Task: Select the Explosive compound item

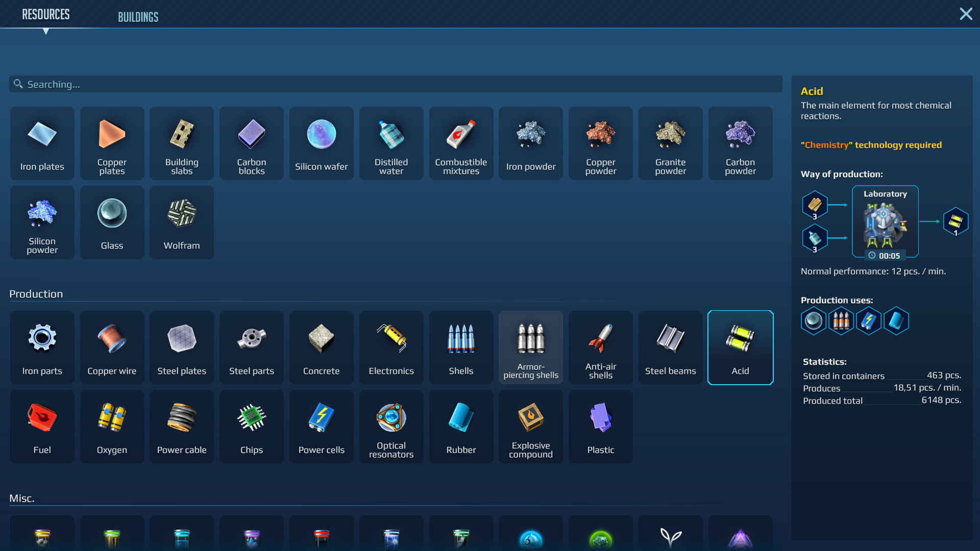Action: point(530,427)
